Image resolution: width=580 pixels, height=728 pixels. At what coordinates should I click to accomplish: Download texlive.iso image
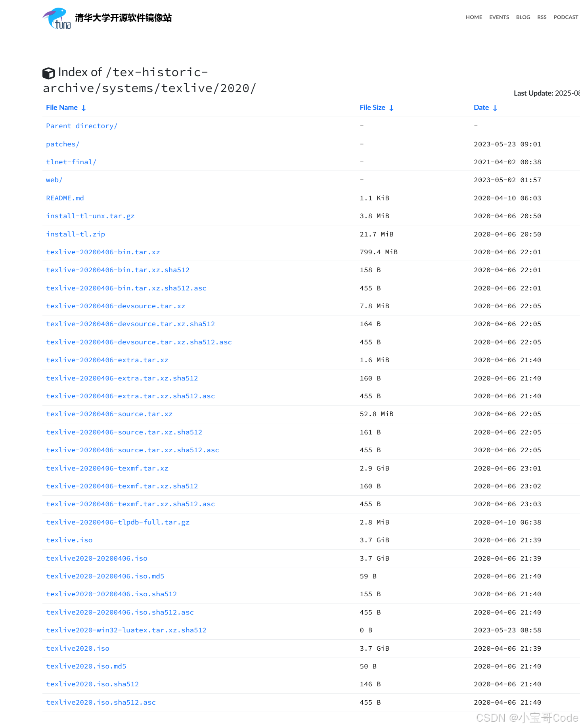click(69, 540)
